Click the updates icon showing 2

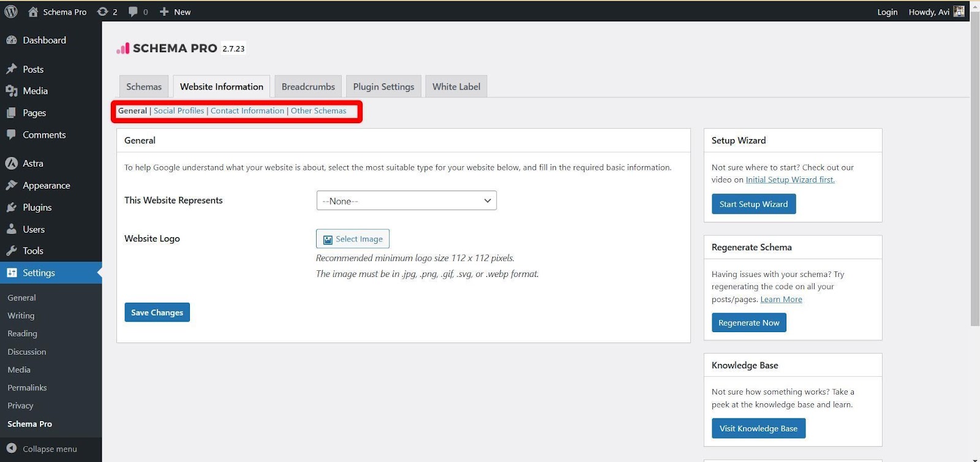[x=103, y=12]
